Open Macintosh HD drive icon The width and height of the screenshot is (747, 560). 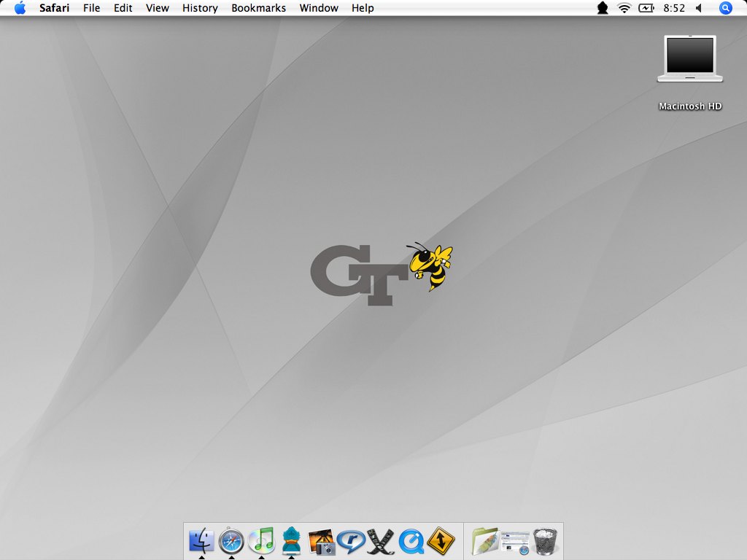click(690, 59)
